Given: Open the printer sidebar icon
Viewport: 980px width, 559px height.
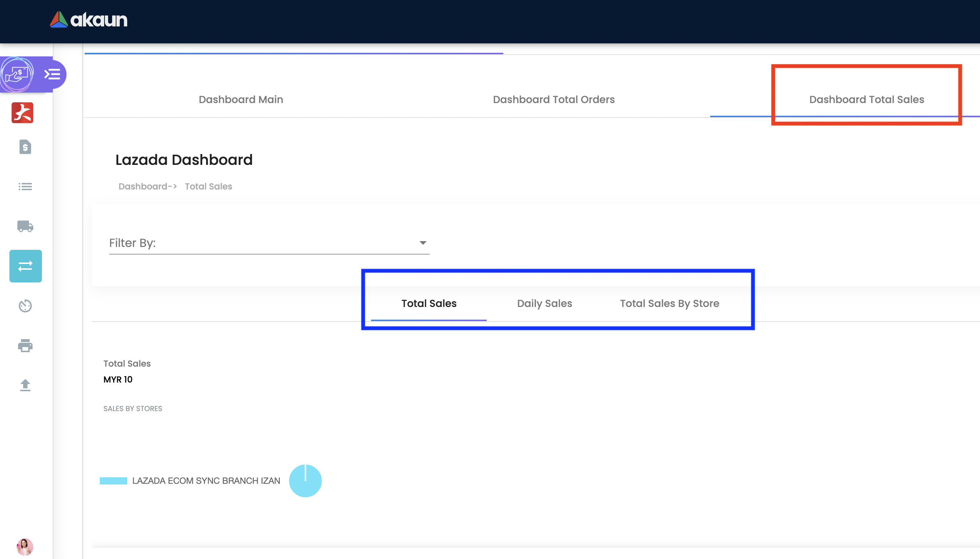Looking at the screenshot, I should click(x=25, y=346).
